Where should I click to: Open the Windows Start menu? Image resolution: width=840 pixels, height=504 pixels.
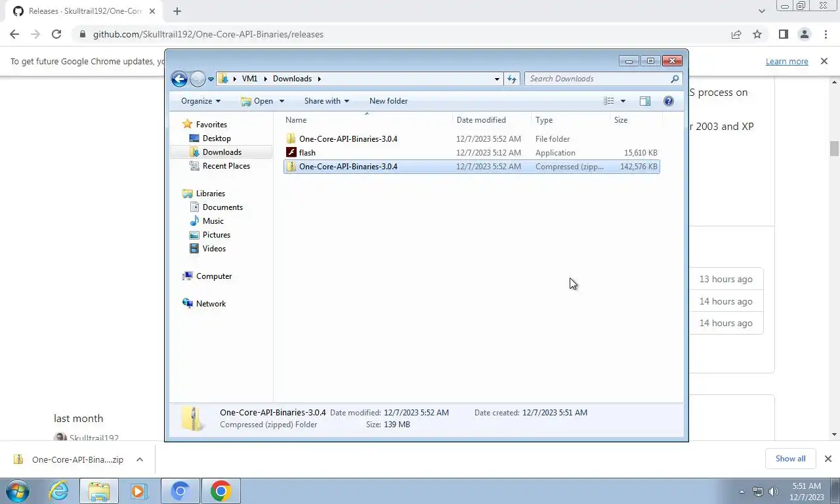click(x=17, y=491)
